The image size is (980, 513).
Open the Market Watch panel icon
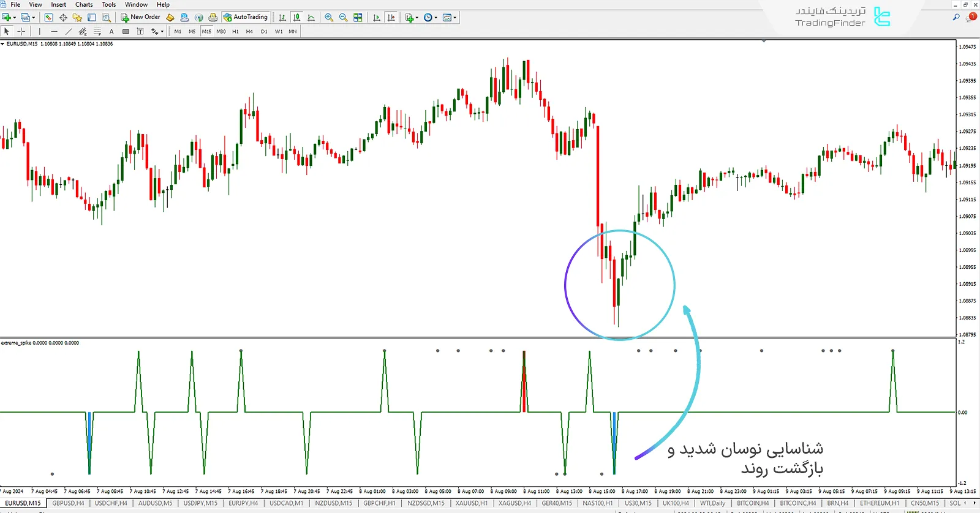click(49, 18)
